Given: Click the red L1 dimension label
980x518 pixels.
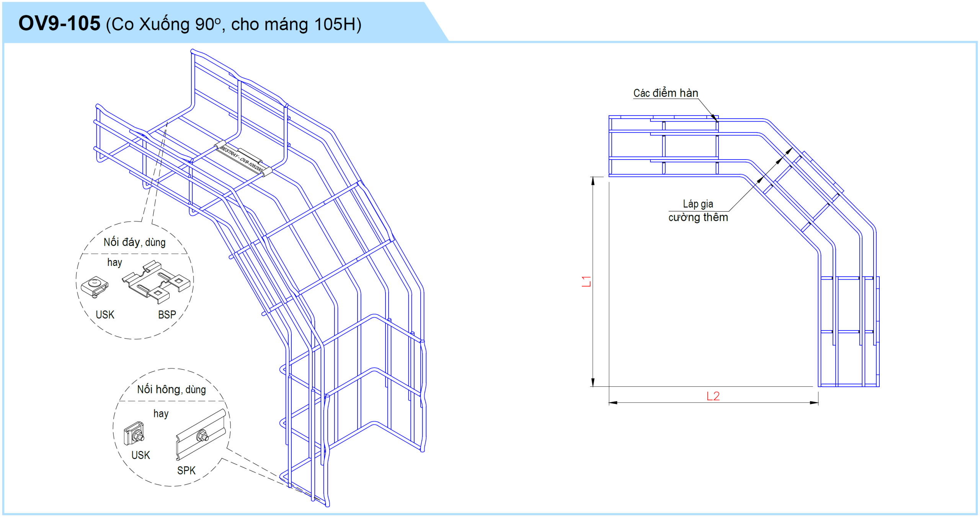Looking at the screenshot, I should coord(586,282).
